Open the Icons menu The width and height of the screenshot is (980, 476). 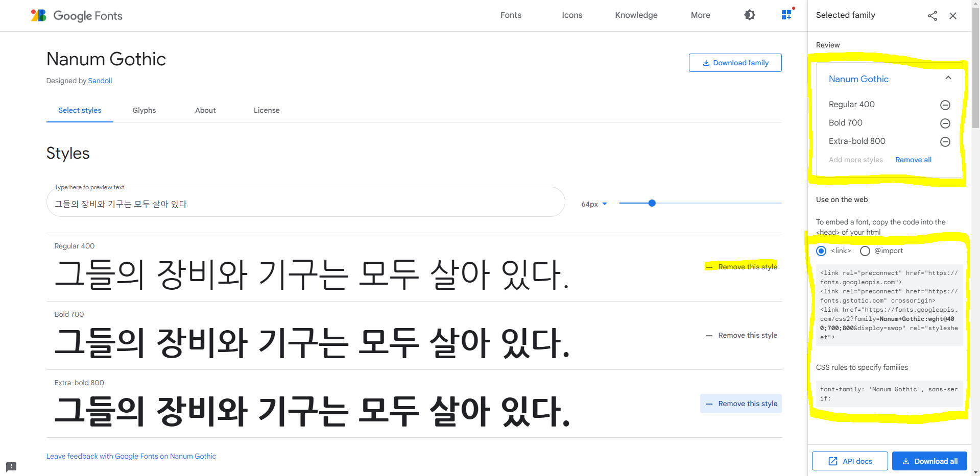[572, 15]
